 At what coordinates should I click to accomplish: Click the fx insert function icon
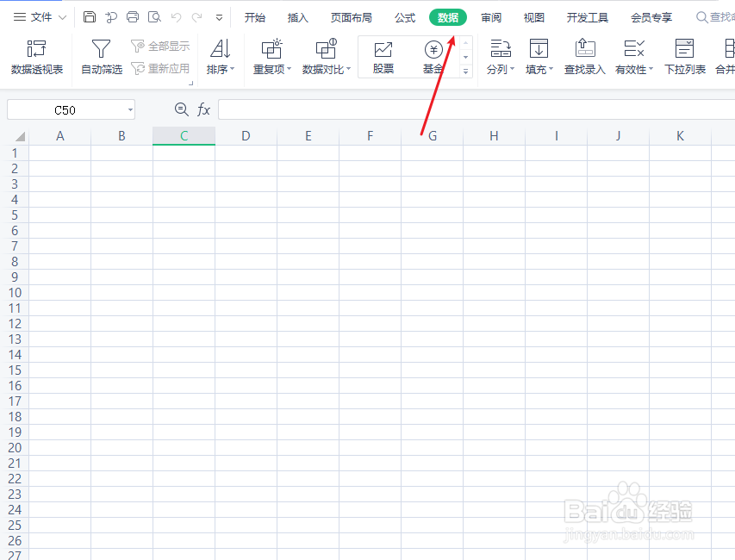[x=203, y=109]
